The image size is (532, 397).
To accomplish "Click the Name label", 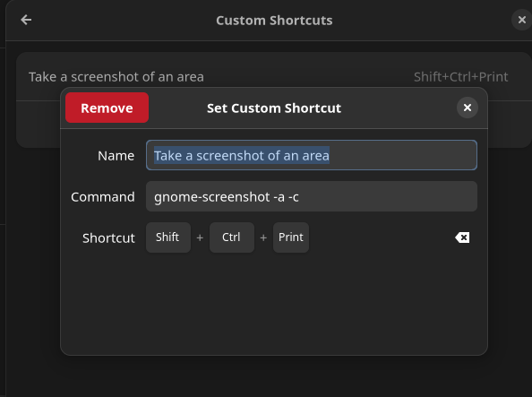I will coord(116,156).
